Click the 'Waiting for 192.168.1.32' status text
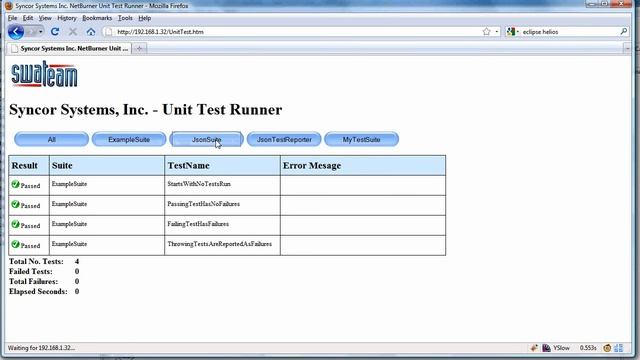Screen dimensions: 640x360 [41, 348]
